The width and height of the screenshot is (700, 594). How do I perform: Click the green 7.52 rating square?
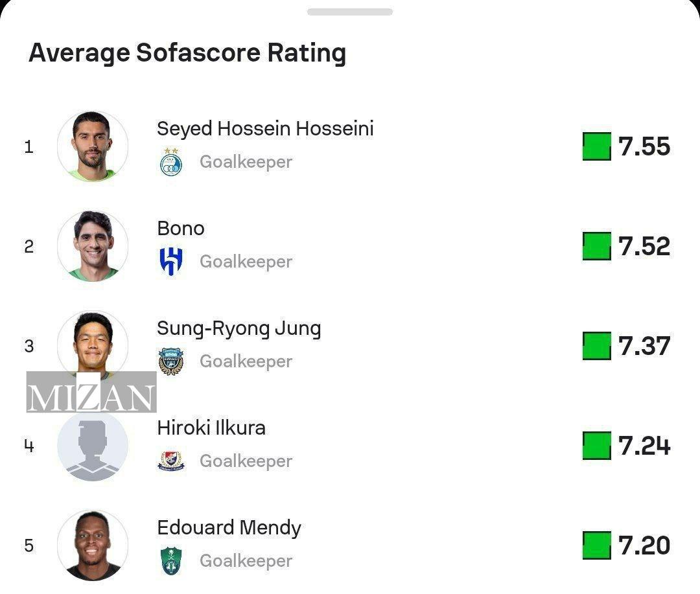596,246
